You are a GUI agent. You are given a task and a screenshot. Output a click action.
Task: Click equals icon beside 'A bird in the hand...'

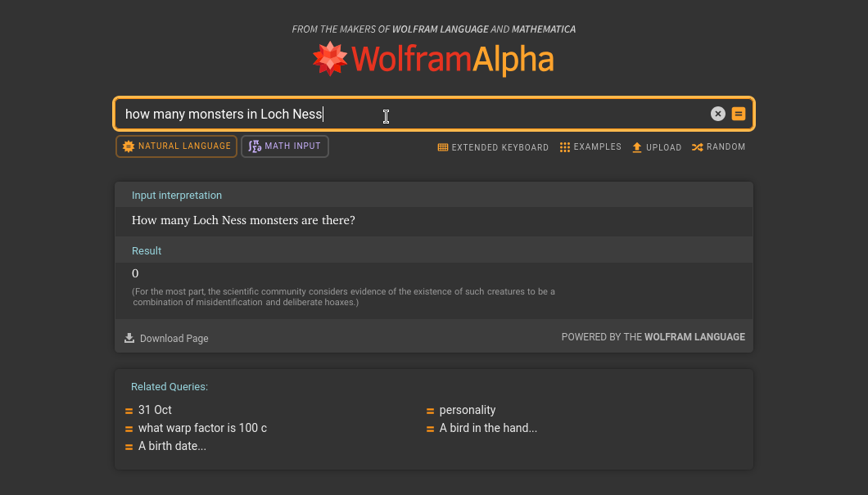click(x=430, y=430)
